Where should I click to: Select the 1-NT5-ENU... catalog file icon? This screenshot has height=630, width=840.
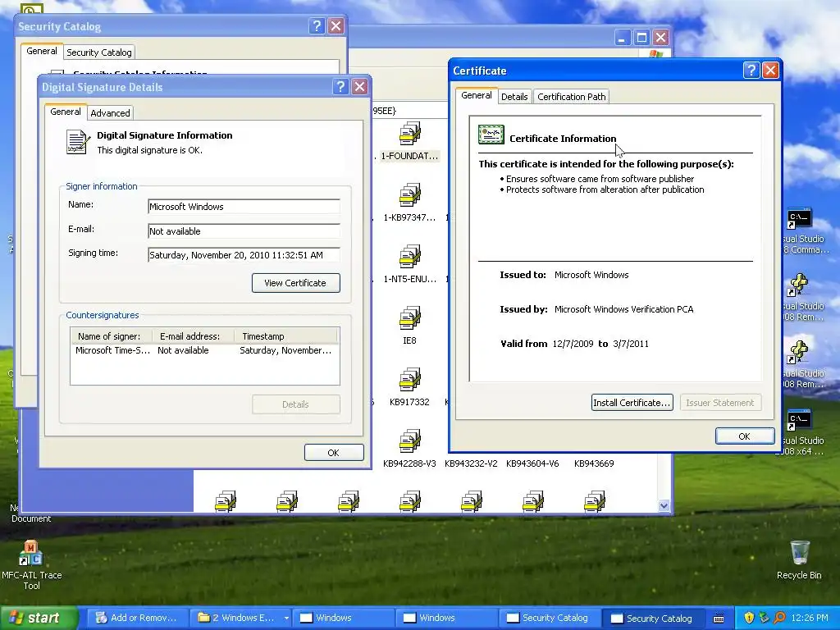[410, 257]
